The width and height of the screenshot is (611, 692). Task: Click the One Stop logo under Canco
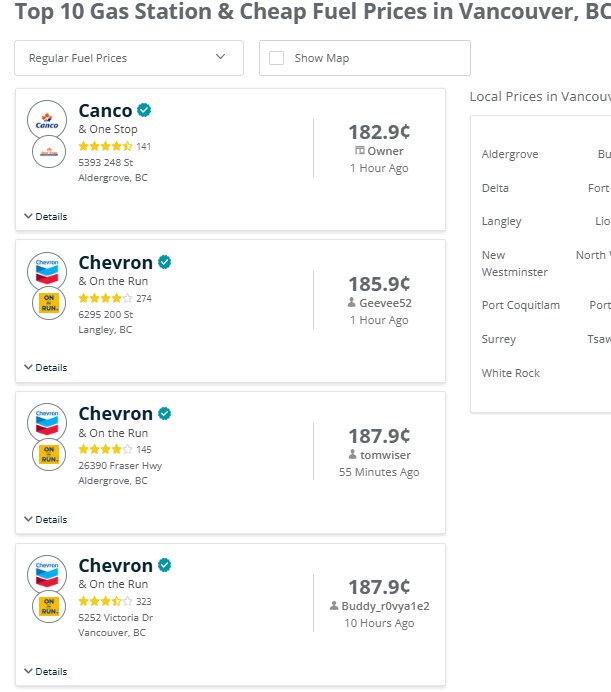point(48,153)
